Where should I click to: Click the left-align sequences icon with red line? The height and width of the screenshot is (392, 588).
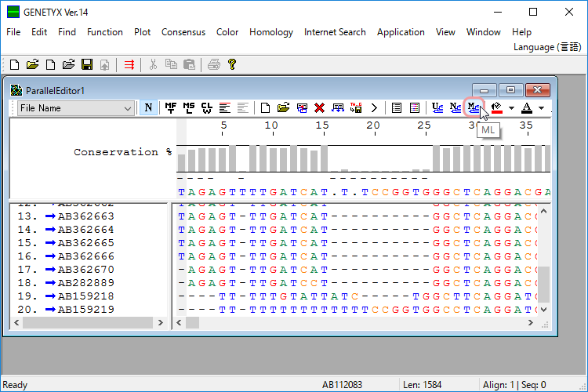pyautogui.click(x=225, y=108)
